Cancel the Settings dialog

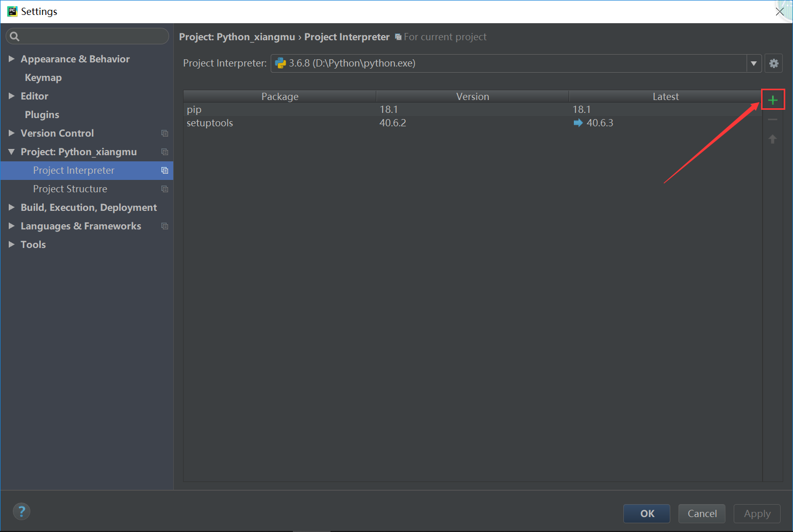pos(702,513)
